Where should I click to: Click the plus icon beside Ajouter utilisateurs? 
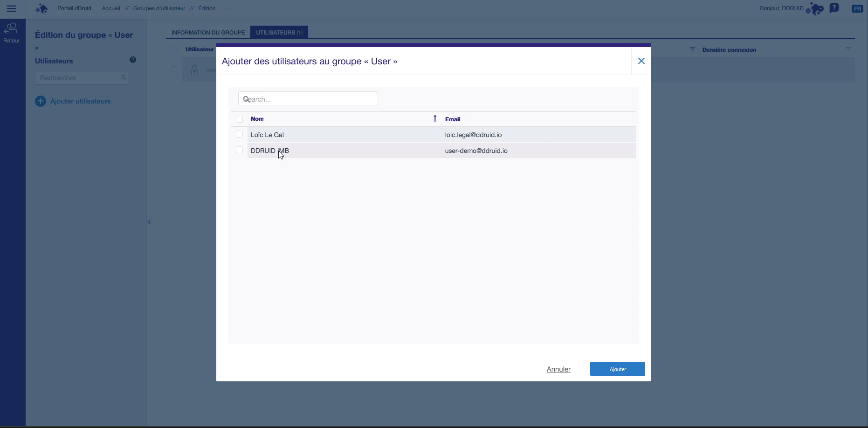(x=41, y=101)
